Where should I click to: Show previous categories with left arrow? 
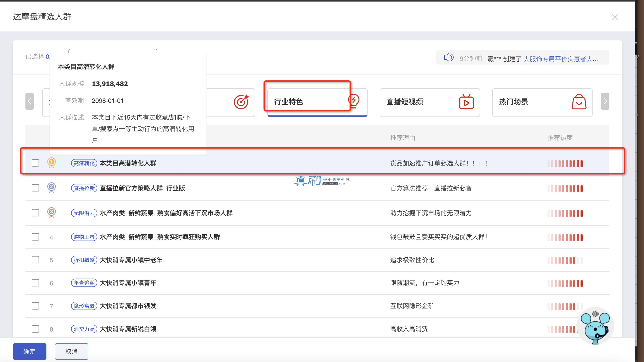(x=30, y=101)
